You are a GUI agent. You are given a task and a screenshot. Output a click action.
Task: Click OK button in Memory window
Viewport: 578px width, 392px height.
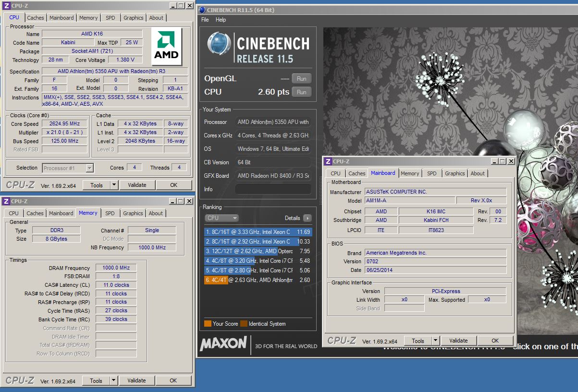(173, 380)
